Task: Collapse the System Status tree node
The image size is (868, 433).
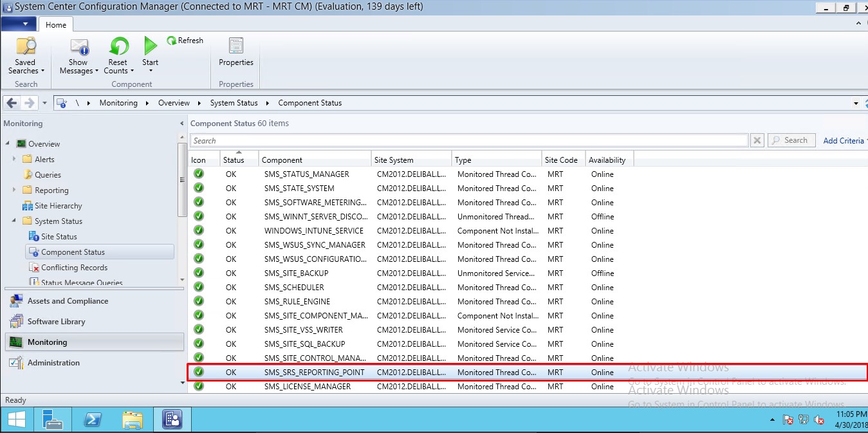Action: (x=14, y=221)
